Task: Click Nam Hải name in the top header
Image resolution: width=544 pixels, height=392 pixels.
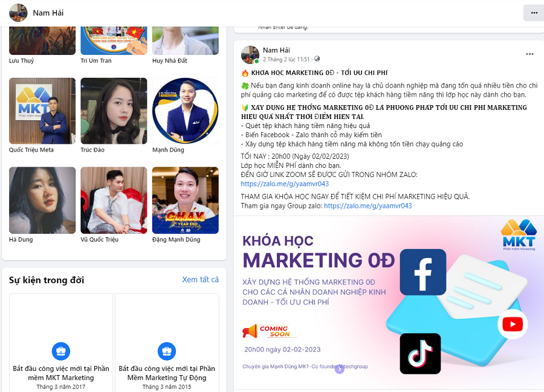Action: coord(48,13)
